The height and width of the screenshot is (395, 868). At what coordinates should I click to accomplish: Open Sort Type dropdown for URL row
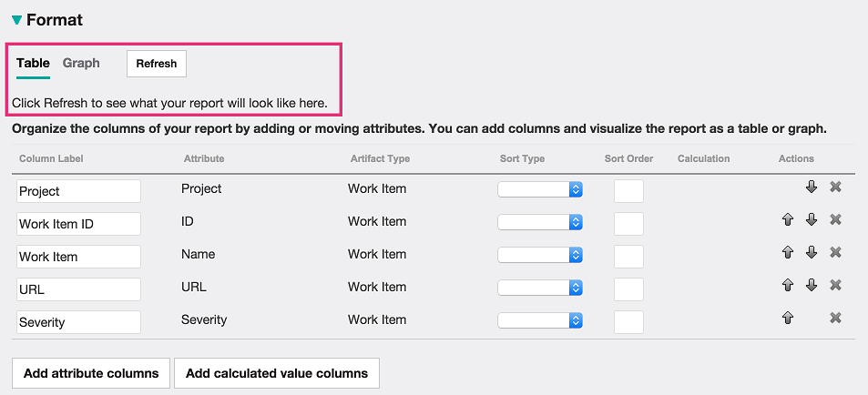click(539, 288)
